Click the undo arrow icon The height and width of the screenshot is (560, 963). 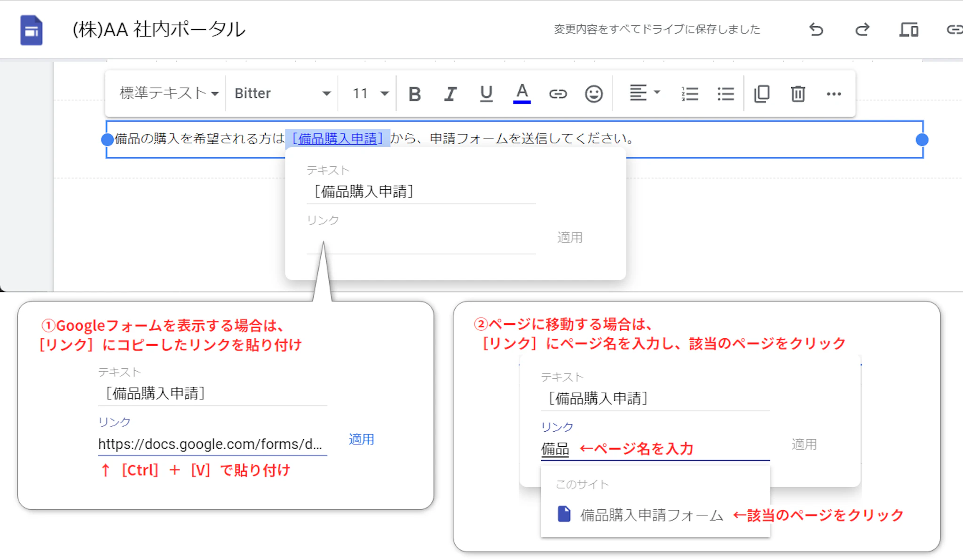816,30
